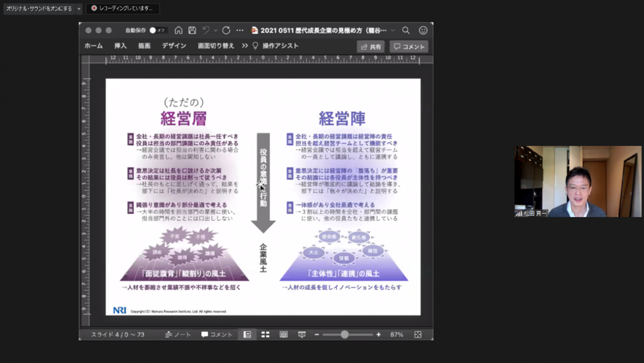The image size is (644, 363).
Task: Open the 挿入 ribbon tab
Action: coord(120,46)
